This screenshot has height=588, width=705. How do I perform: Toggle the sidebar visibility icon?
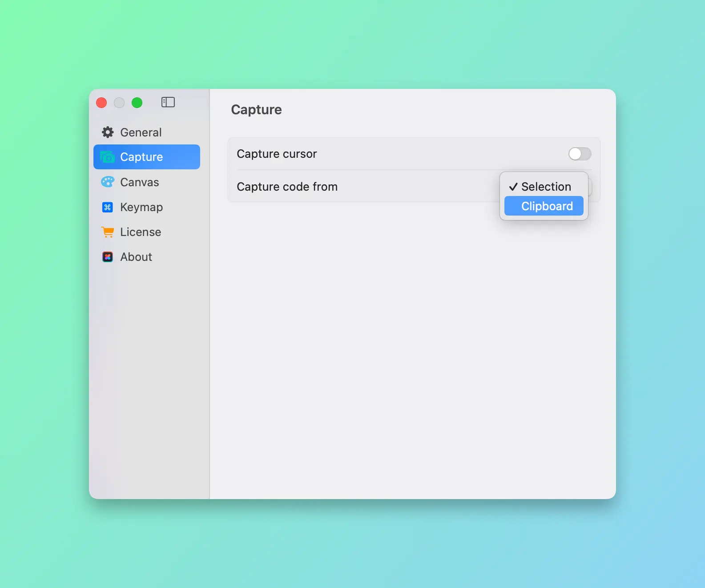[x=168, y=102]
